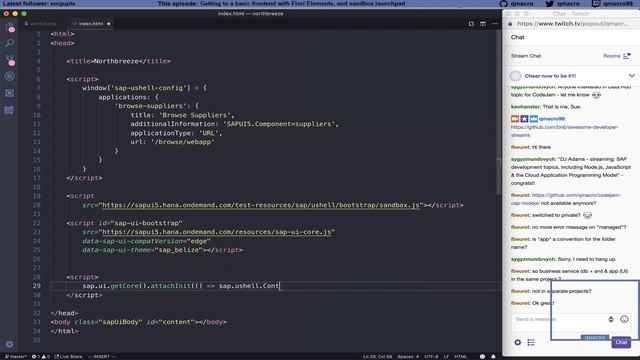Click the bottom activity bar icon below Extensions

click(10, 110)
